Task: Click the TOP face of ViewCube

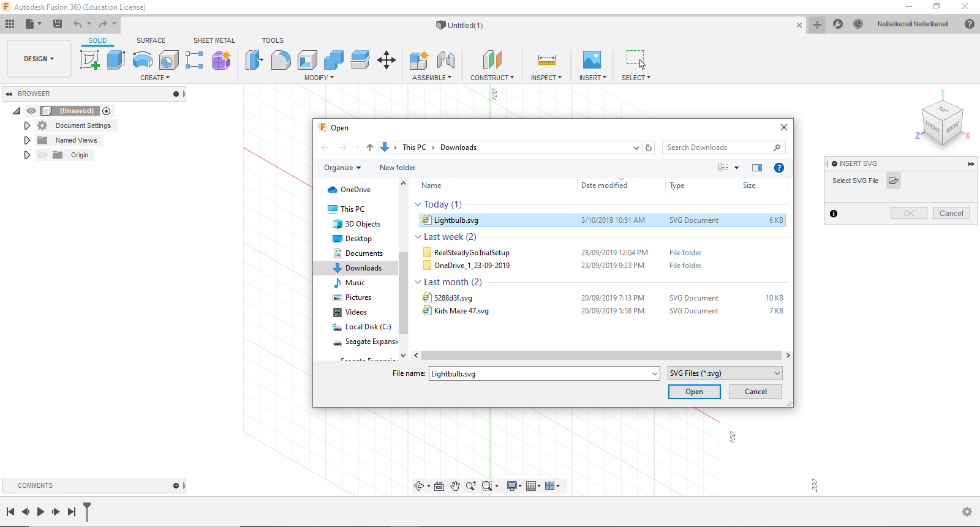Action: point(943,110)
